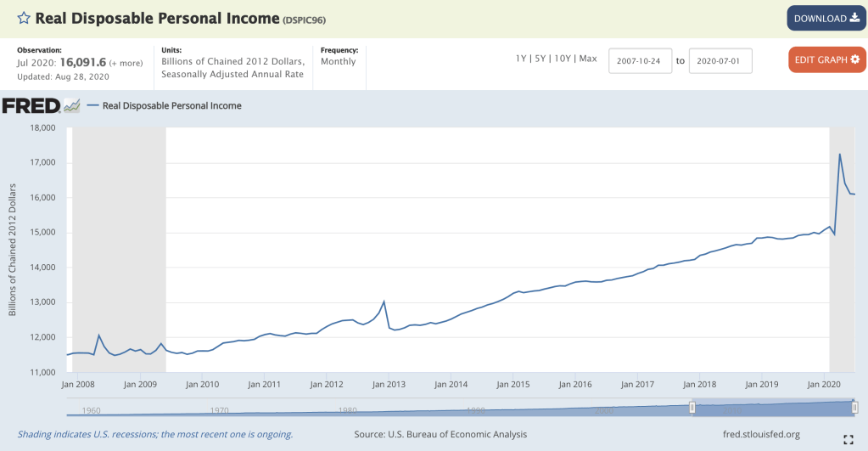Click the start date field 2007-10-24

coord(640,60)
